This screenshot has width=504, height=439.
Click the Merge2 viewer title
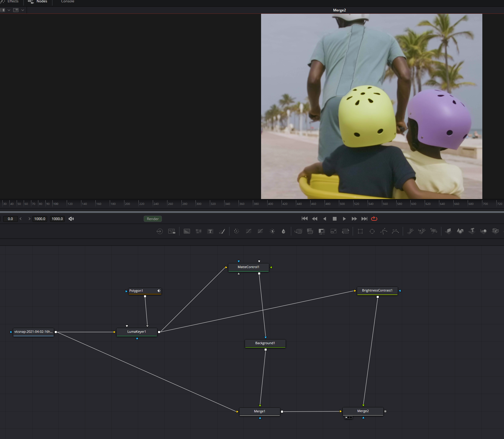coord(340,10)
